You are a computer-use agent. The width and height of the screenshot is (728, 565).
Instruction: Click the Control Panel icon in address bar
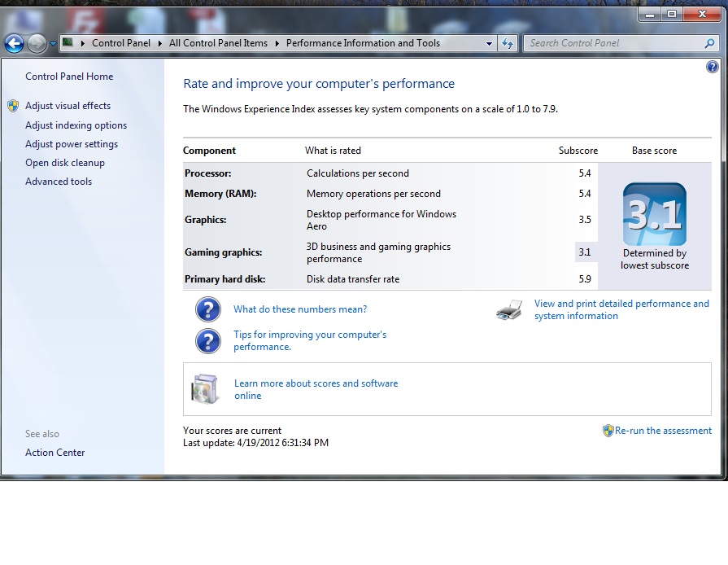[68, 43]
